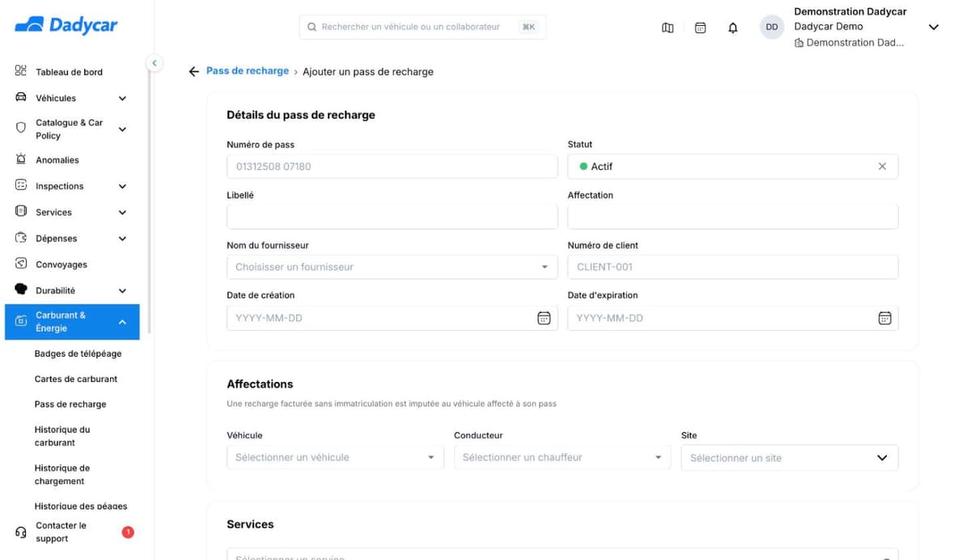Screen dimensions: 971x560
Task: Expand the Catalogue & Car Policy chevron
Action: 122,129
